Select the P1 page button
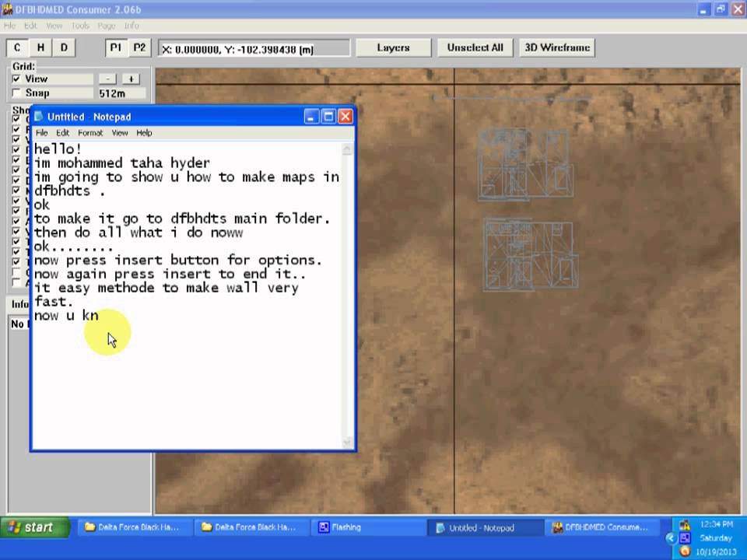Image resolution: width=747 pixels, height=560 pixels. (116, 47)
